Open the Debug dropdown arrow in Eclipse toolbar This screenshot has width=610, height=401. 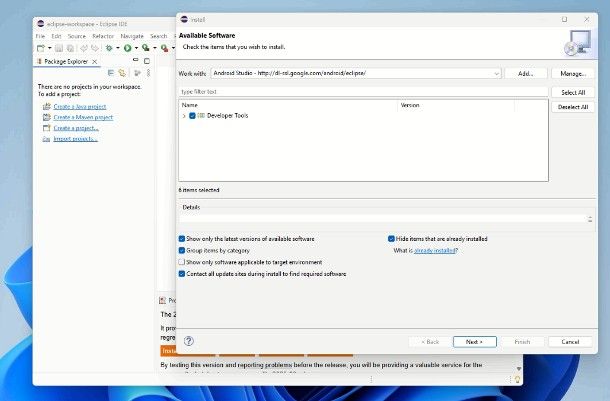point(117,48)
